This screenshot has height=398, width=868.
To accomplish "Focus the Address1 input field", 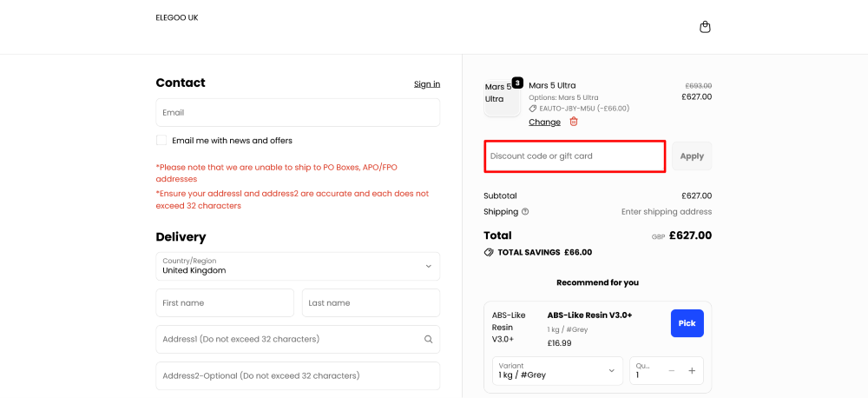I will pos(298,339).
